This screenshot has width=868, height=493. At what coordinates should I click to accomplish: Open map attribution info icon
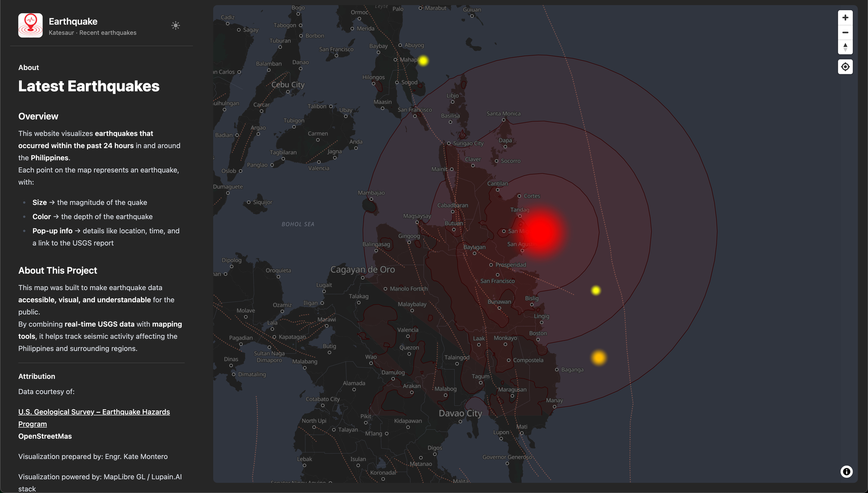pyautogui.click(x=846, y=472)
